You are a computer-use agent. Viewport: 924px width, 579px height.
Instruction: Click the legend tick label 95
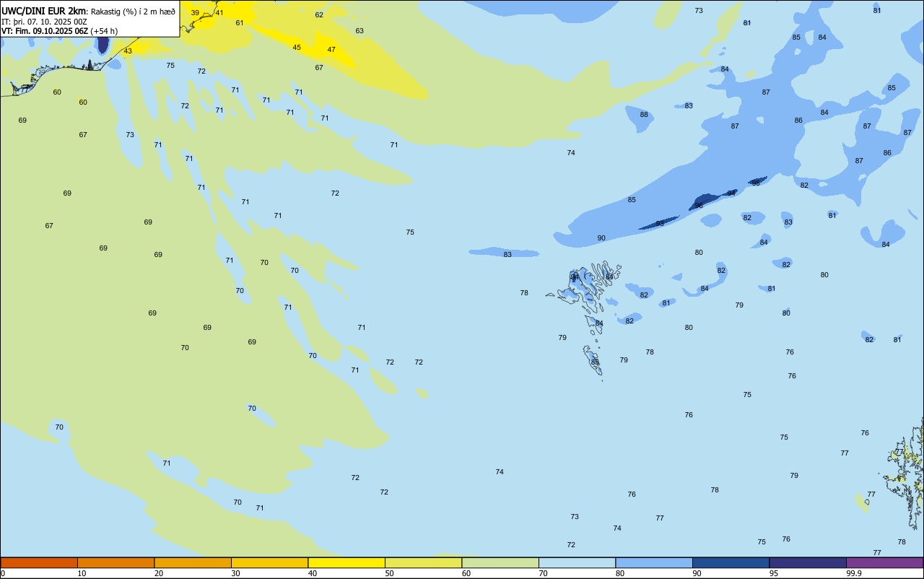point(774,573)
